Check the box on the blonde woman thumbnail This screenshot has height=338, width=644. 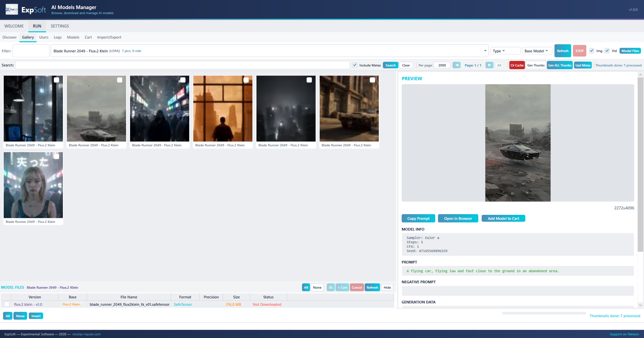tap(56, 156)
